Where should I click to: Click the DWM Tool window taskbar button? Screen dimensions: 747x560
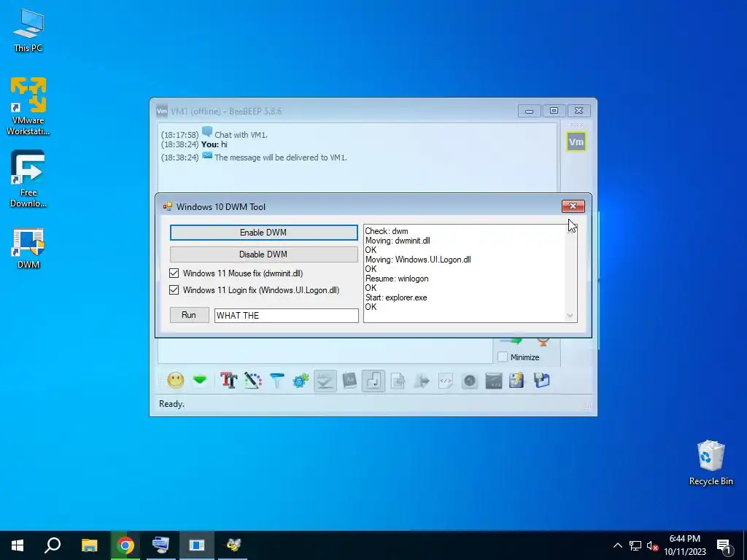[x=197, y=545]
